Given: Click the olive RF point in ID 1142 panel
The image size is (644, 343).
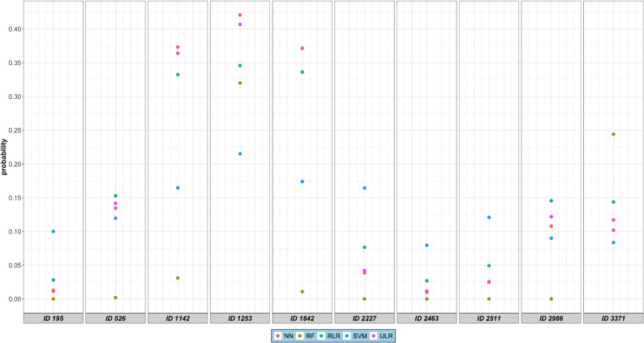Looking at the screenshot, I should click(178, 278).
